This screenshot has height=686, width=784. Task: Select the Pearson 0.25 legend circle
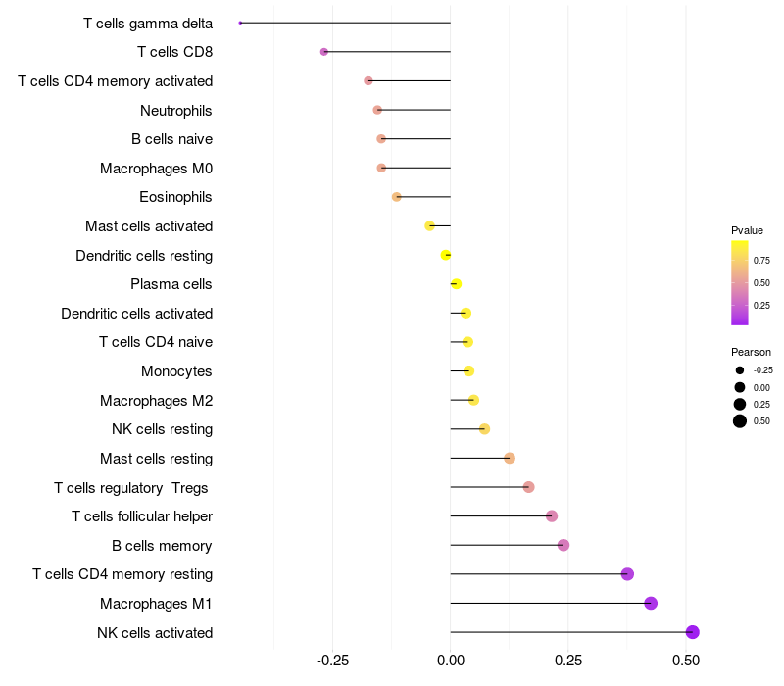[x=740, y=404]
